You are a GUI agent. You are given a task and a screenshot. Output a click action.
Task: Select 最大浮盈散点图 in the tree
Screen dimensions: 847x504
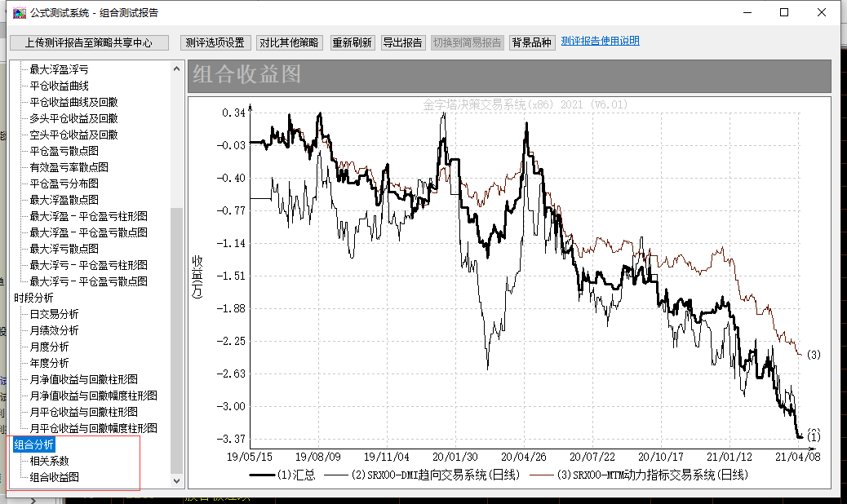[x=64, y=200]
